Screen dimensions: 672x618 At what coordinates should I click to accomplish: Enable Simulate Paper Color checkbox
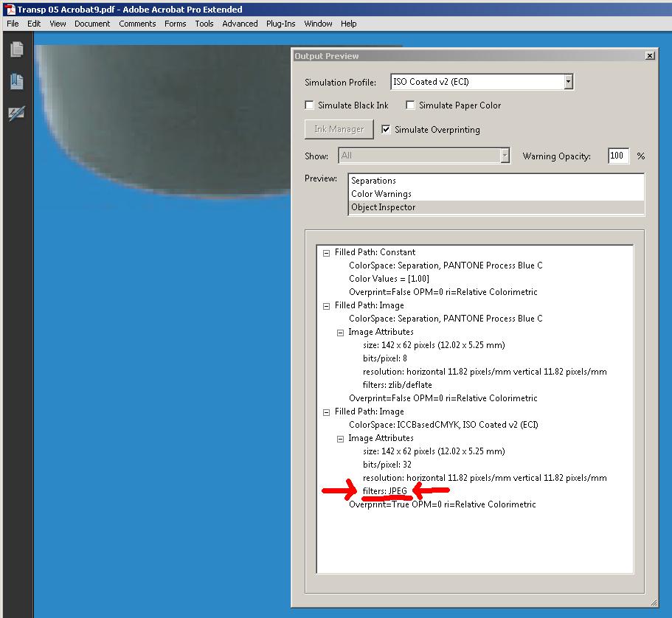[410, 105]
